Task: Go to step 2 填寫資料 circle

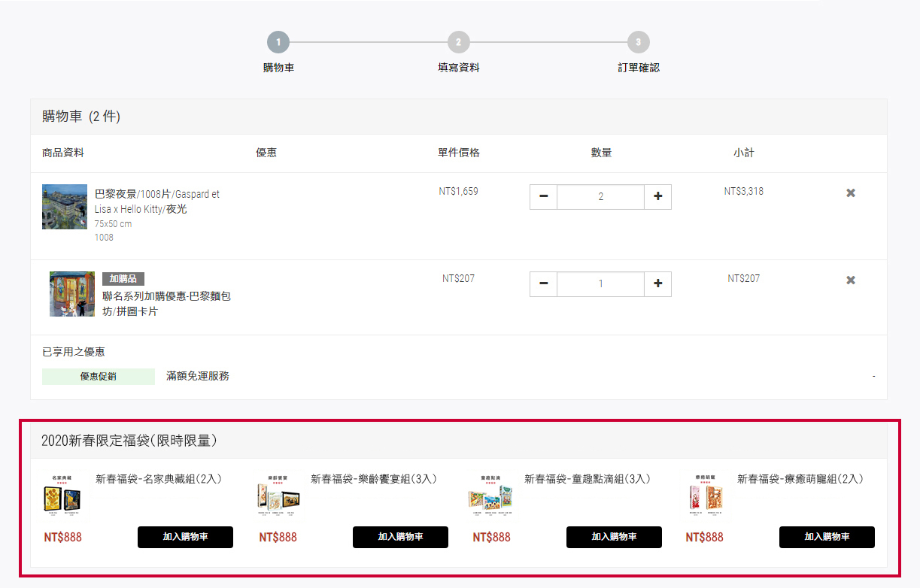Action: coord(458,42)
